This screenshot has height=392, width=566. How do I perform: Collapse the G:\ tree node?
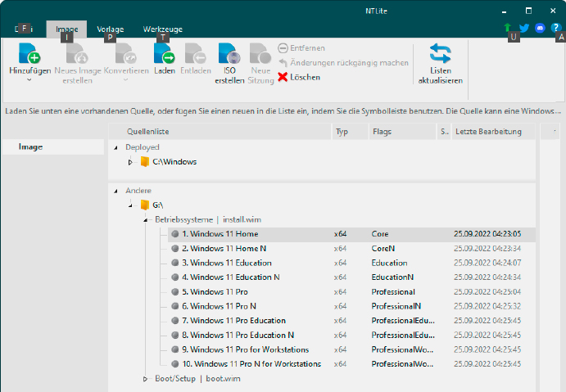coord(130,205)
